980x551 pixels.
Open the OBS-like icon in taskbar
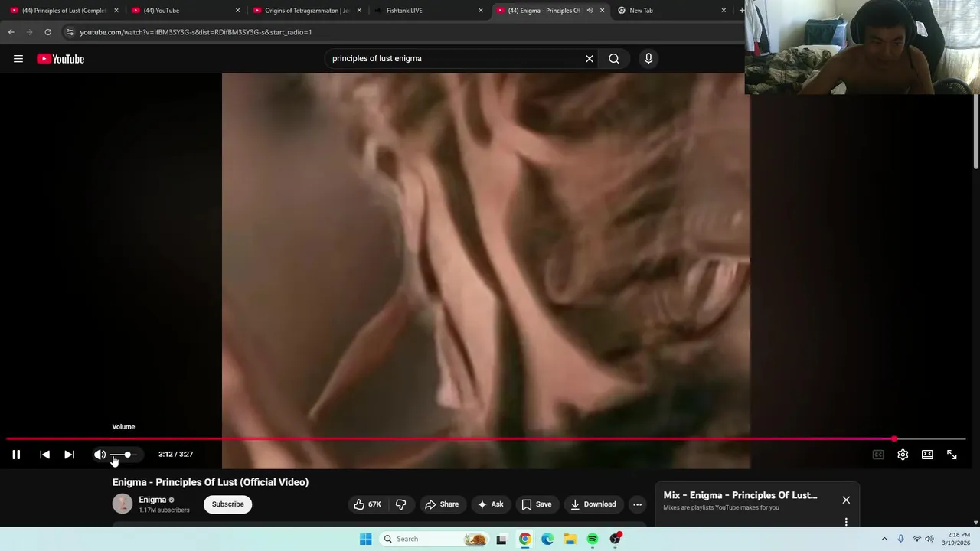pos(615,539)
